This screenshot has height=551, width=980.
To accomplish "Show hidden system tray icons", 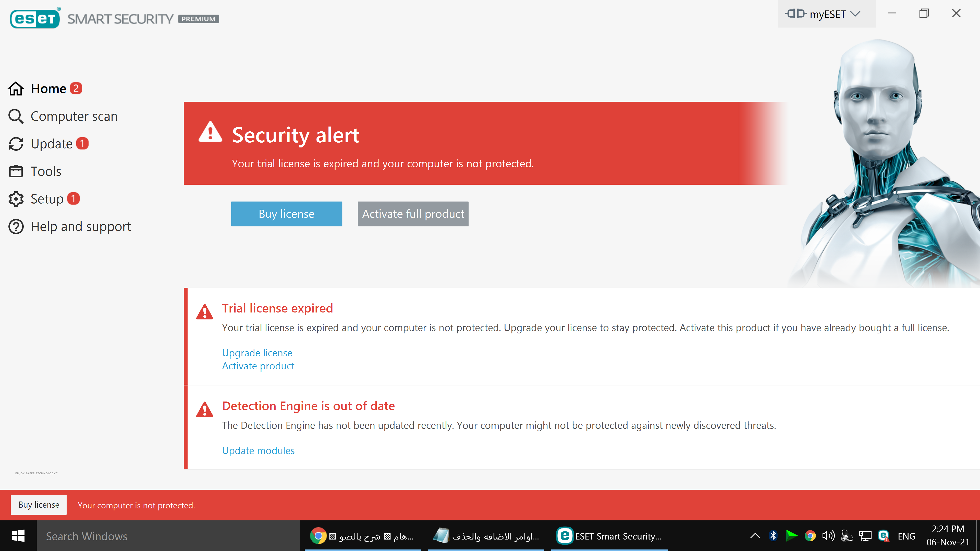I will (755, 536).
